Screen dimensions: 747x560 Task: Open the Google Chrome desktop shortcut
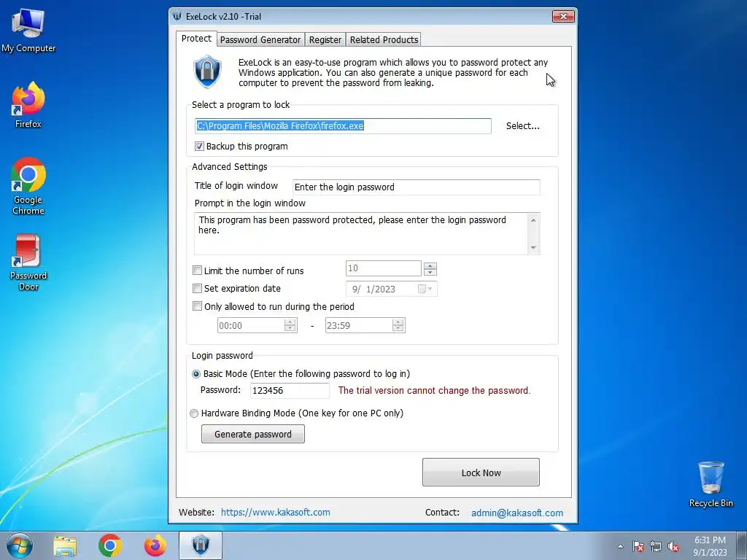28,186
